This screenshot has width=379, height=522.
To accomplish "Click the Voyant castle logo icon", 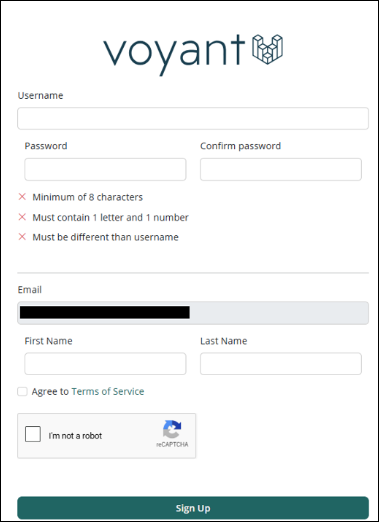I will 267,49.
